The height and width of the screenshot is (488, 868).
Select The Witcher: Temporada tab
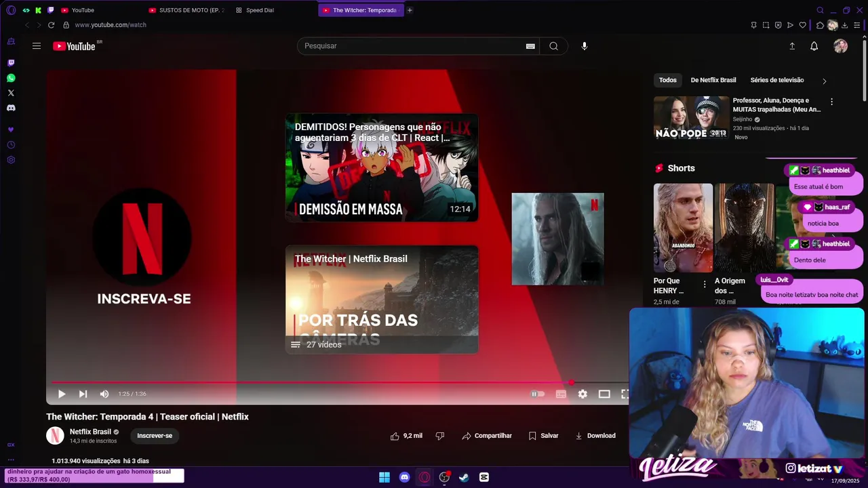tap(360, 10)
